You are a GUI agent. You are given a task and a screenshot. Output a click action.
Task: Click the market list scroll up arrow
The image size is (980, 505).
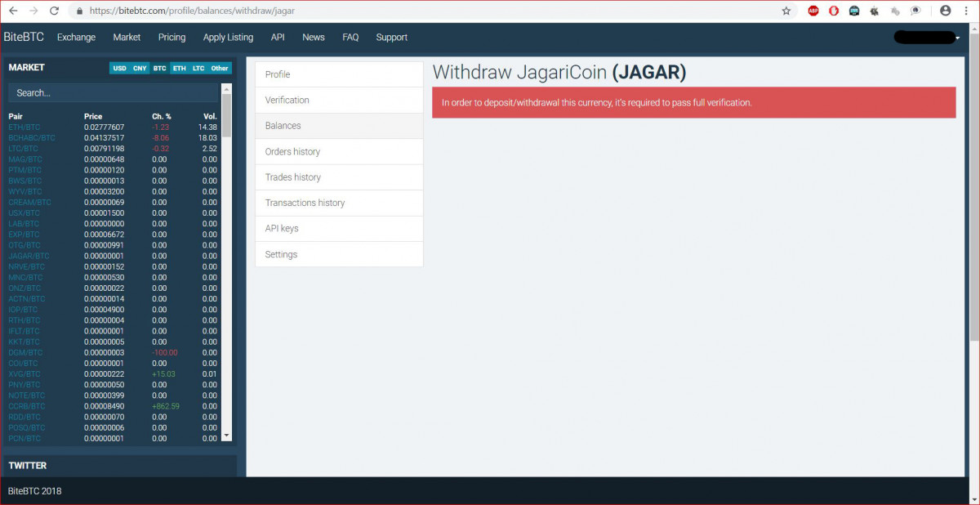227,88
